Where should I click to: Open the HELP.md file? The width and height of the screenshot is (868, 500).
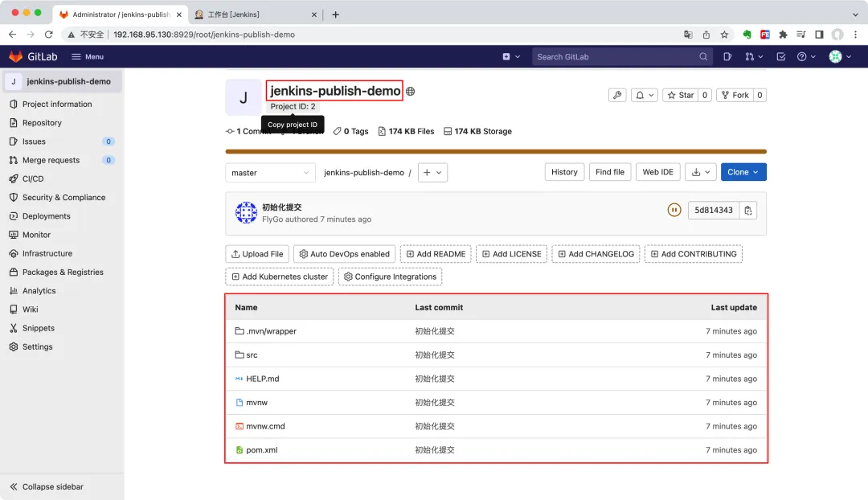coord(262,379)
